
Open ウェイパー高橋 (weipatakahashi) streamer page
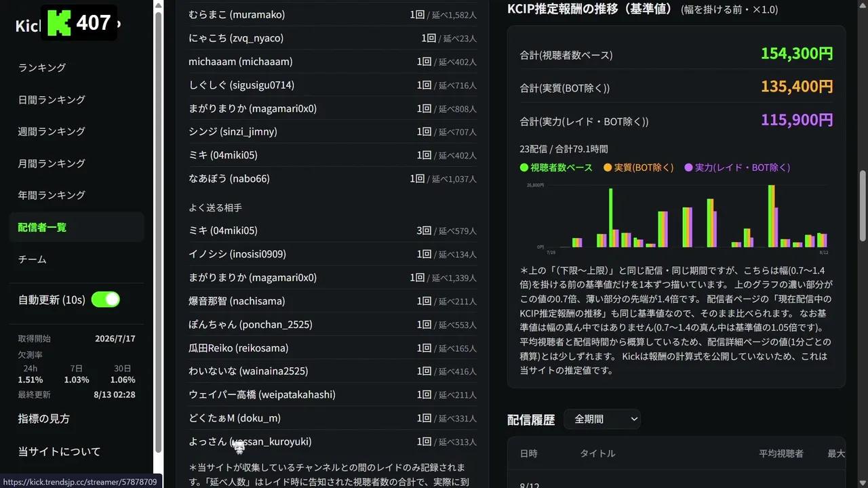(x=262, y=394)
